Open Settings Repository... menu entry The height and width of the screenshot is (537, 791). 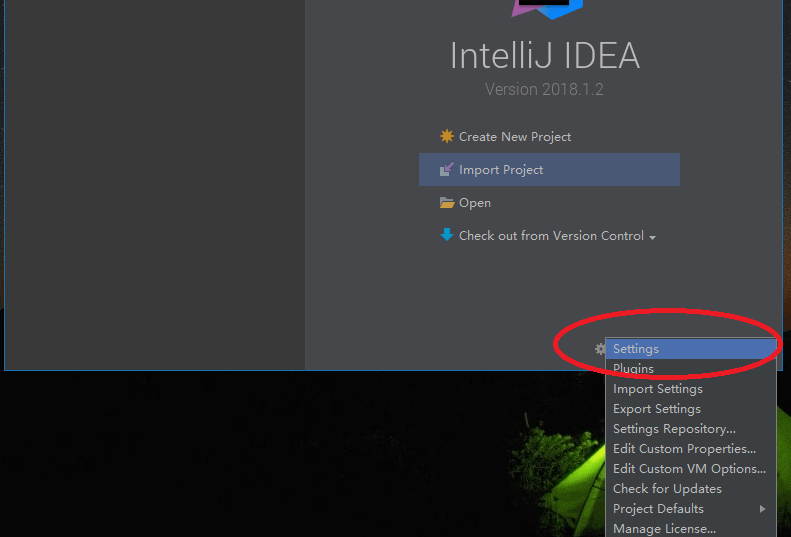691,428
